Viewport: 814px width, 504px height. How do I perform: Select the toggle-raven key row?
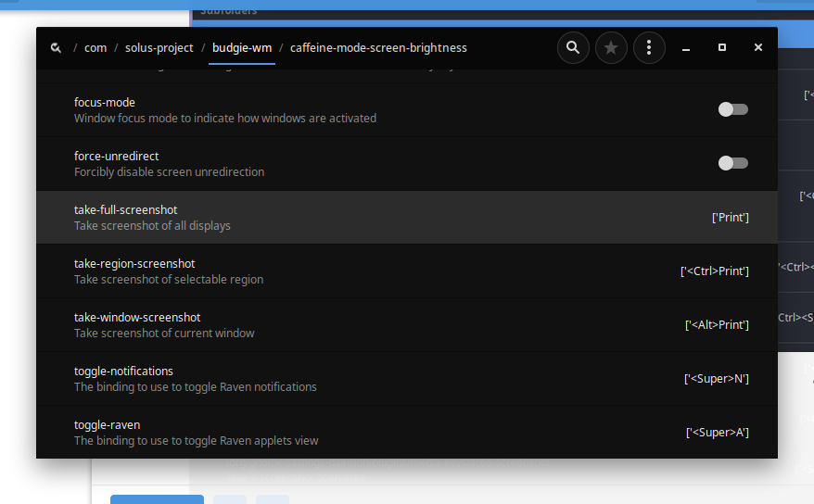coord(371,433)
